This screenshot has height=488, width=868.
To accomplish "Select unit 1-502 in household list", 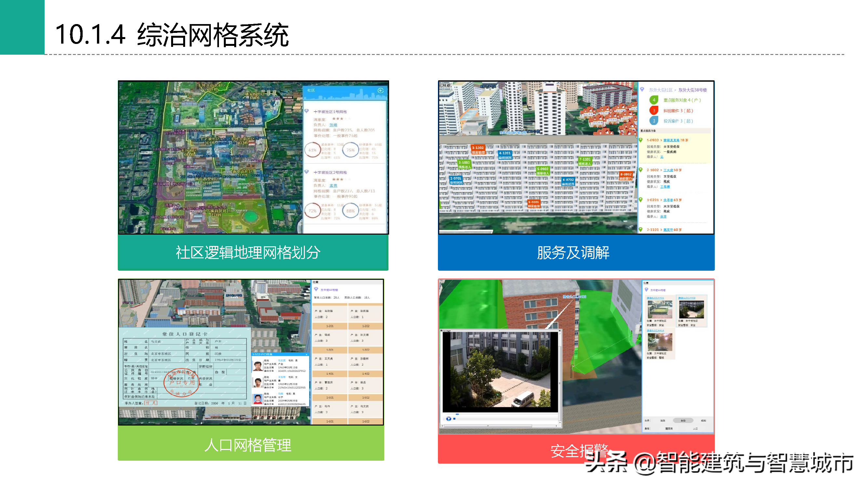I will [366, 397].
